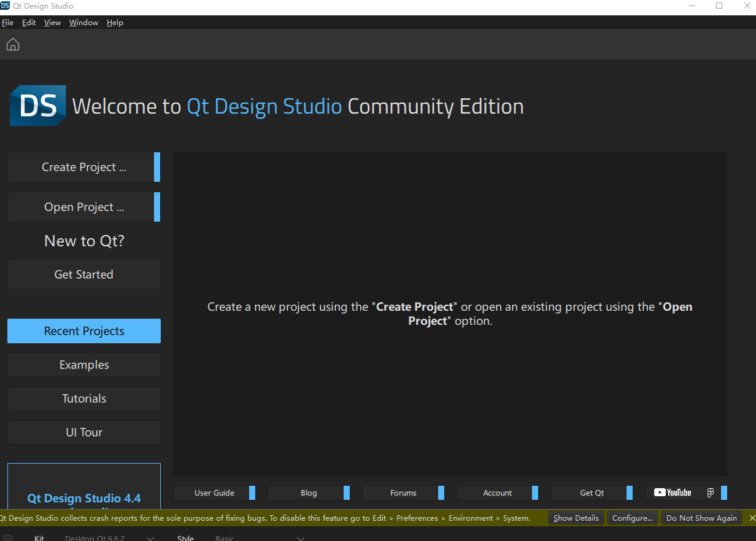Screen dimensions: 756x541
Task: Open the User Guide link
Action: coord(214,492)
